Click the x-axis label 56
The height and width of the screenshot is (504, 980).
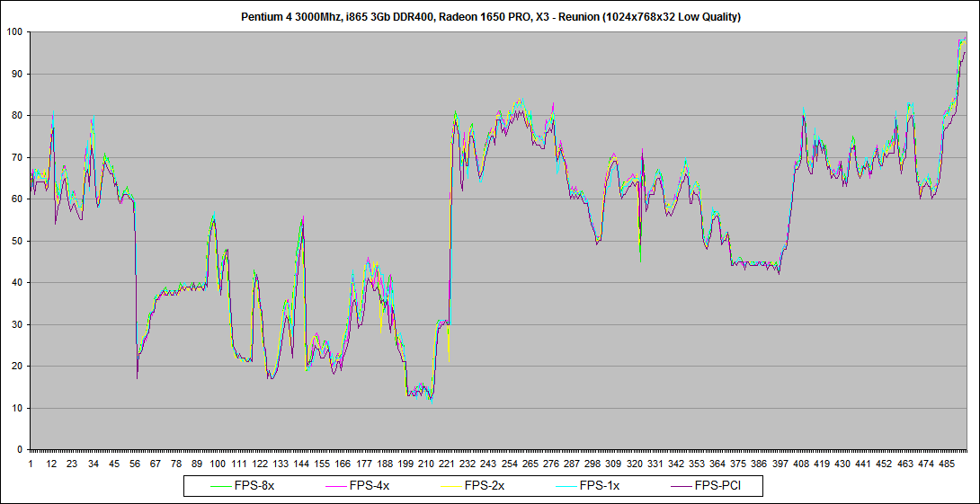(x=134, y=464)
